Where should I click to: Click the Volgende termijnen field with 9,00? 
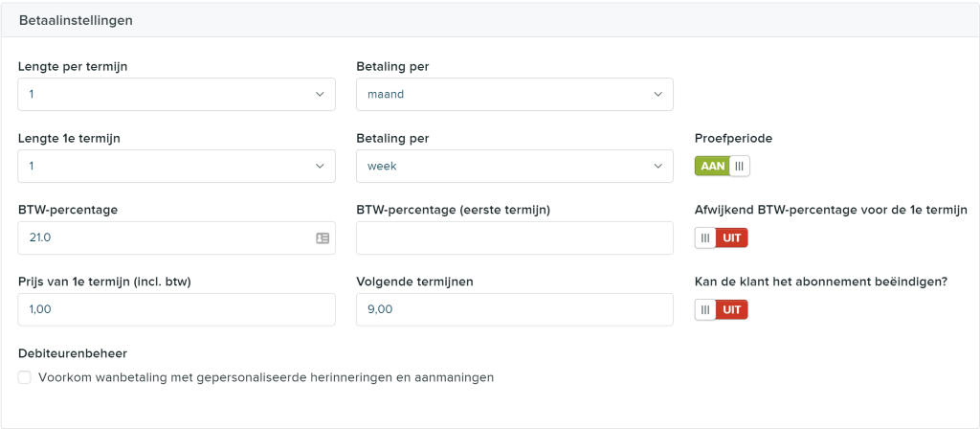514,310
